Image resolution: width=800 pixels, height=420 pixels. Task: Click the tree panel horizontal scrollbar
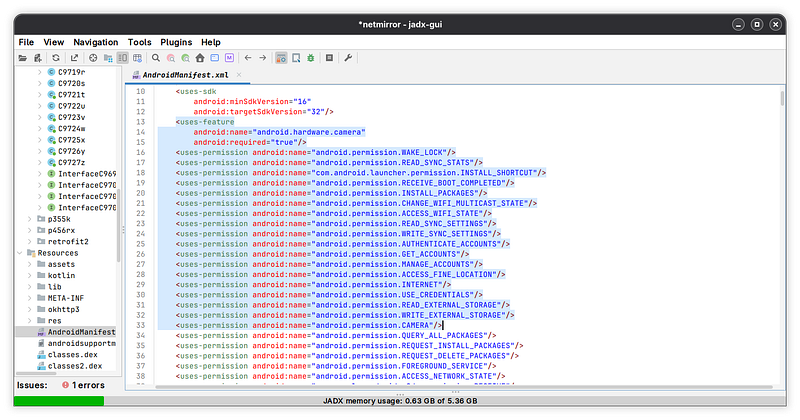[x=36, y=374]
